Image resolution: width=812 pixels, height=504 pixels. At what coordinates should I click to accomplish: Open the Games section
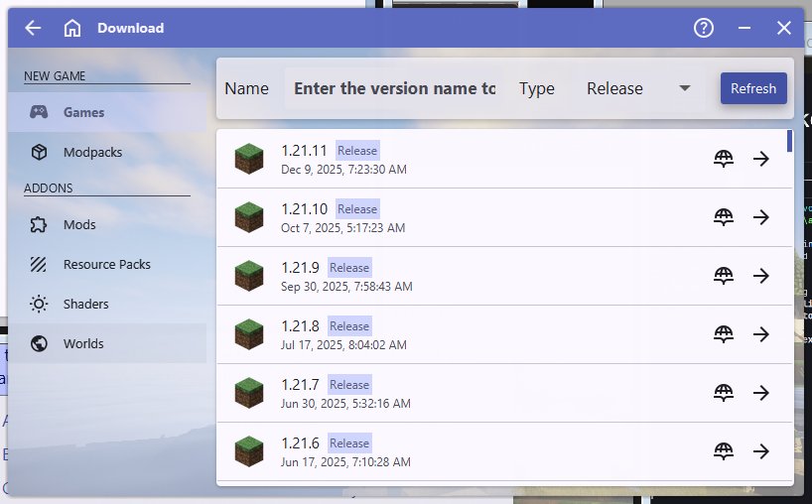(107, 112)
